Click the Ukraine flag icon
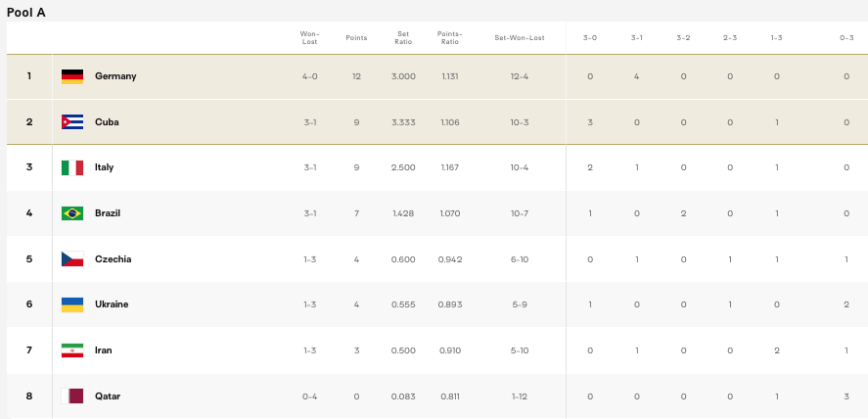The image size is (868, 419). pyautogui.click(x=72, y=304)
